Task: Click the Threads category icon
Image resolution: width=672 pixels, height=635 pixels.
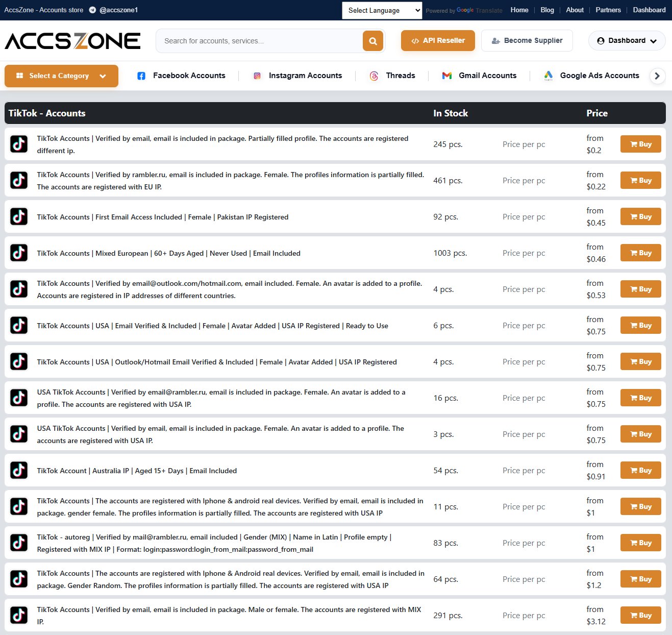Action: point(374,76)
